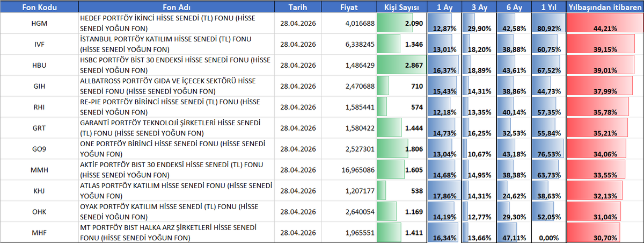Select fund code cell KHJ
644x243 pixels.
coord(39,190)
